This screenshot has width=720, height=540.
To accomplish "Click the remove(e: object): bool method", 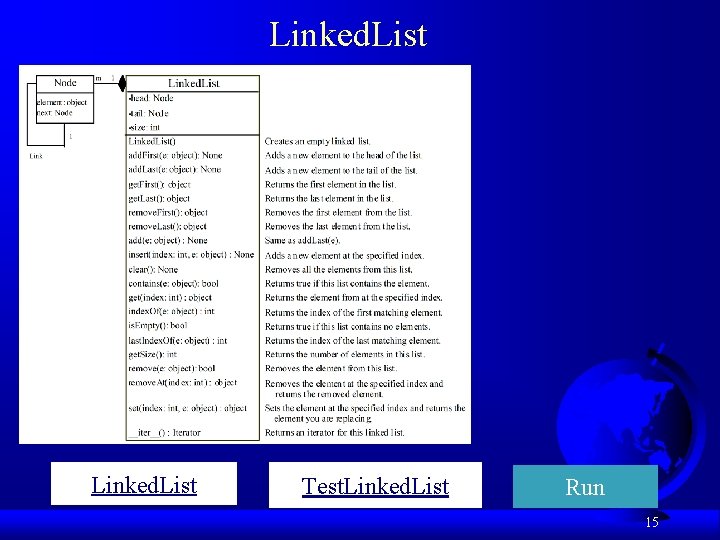I will pyautogui.click(x=172, y=368).
